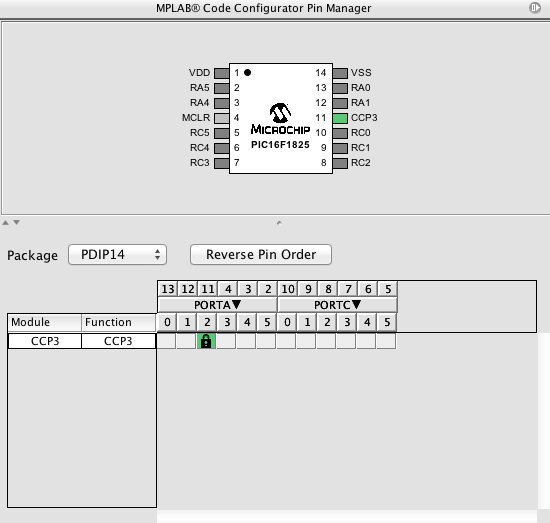Viewport: 550px width, 523px height.
Task: Click the Function column header
Action: [119, 322]
